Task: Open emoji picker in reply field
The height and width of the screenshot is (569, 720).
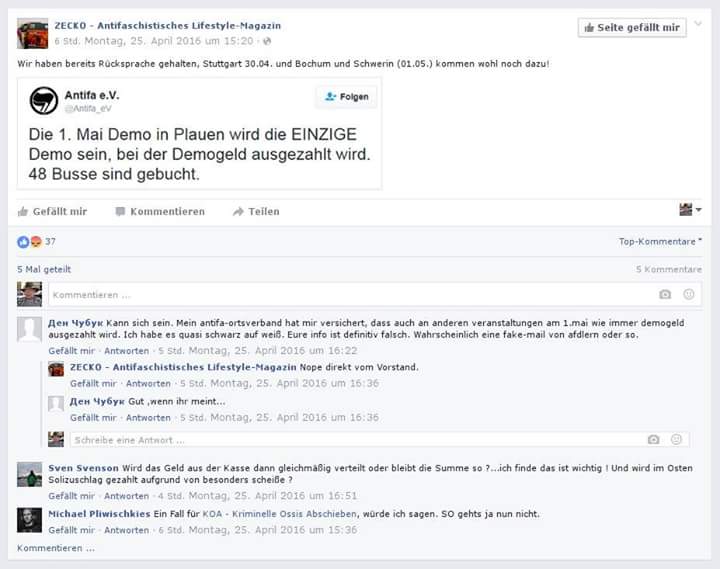Action: (676, 439)
